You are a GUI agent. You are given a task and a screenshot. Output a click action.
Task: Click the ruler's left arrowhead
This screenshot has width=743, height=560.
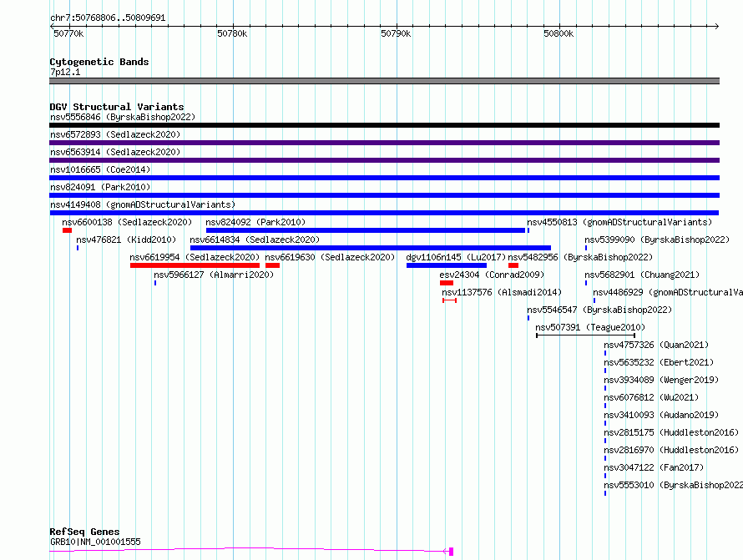pyautogui.click(x=52, y=27)
